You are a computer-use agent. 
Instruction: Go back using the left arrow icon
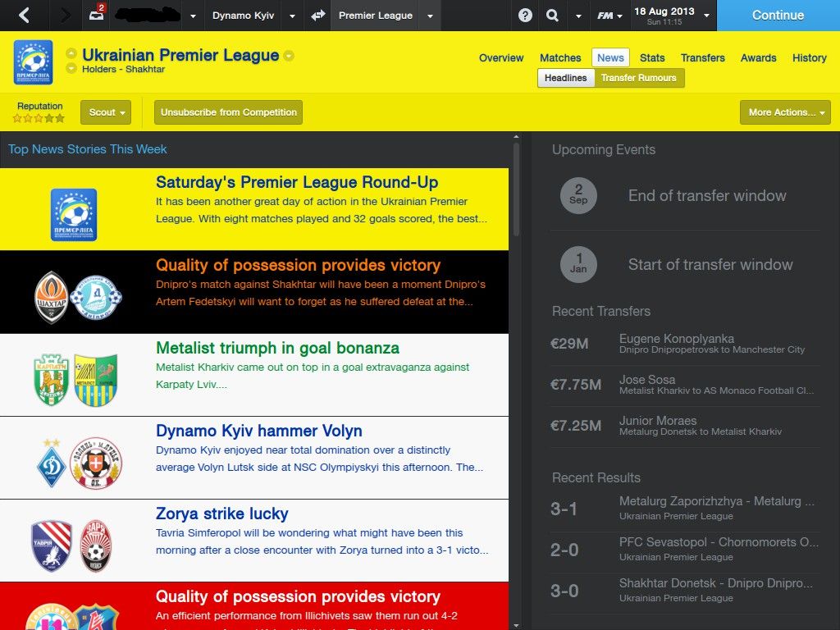24,15
